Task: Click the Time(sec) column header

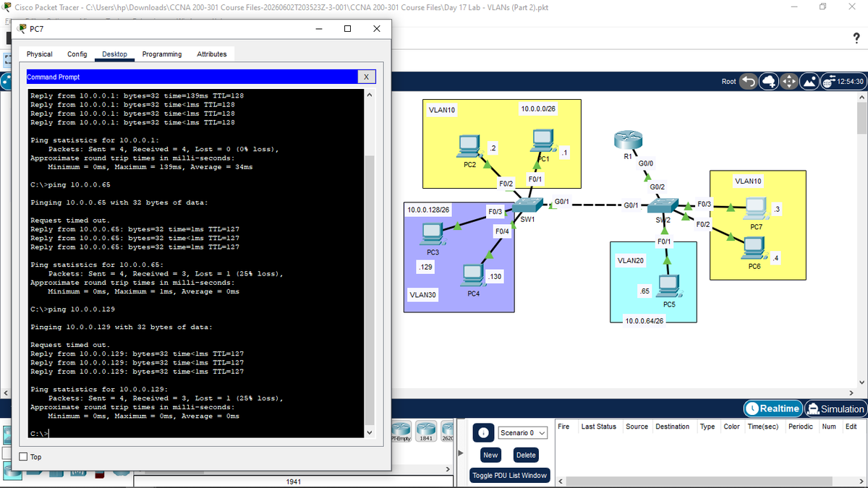Action: [762, 427]
